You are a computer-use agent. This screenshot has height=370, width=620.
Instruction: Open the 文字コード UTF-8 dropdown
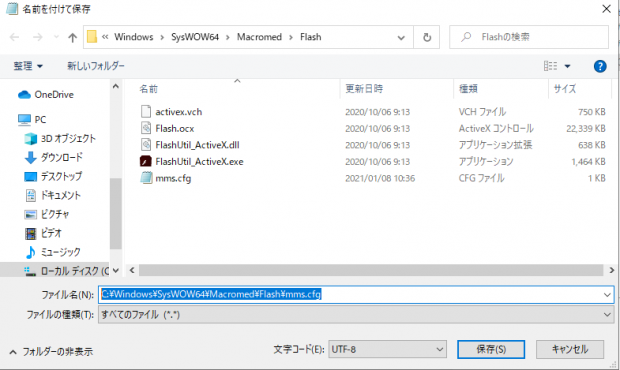point(387,349)
